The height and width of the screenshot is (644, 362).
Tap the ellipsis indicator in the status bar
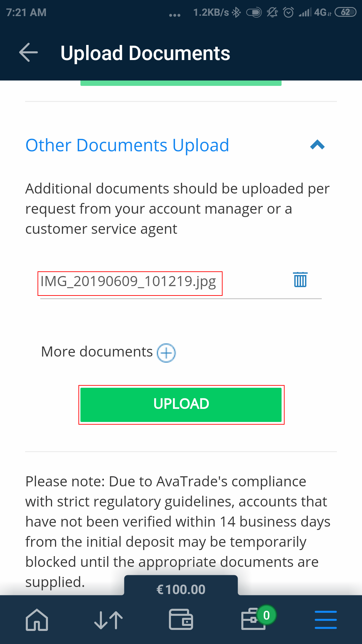(174, 13)
